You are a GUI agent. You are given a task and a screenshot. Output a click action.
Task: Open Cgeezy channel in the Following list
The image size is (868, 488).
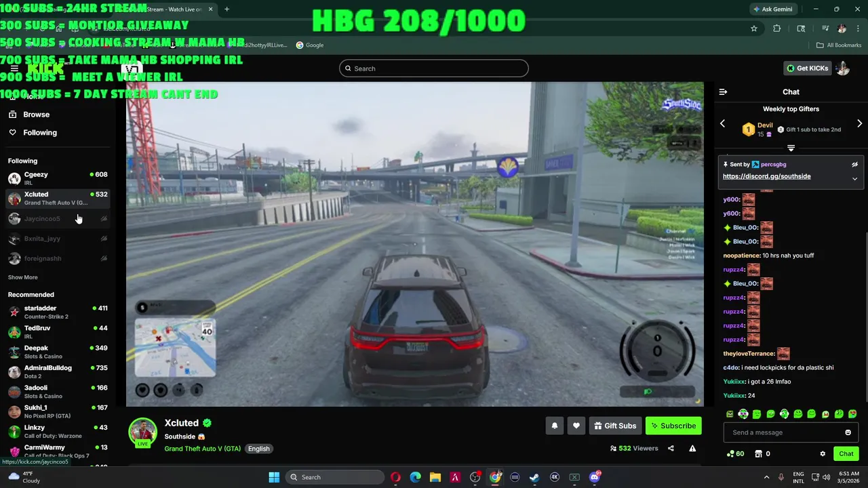(x=58, y=178)
